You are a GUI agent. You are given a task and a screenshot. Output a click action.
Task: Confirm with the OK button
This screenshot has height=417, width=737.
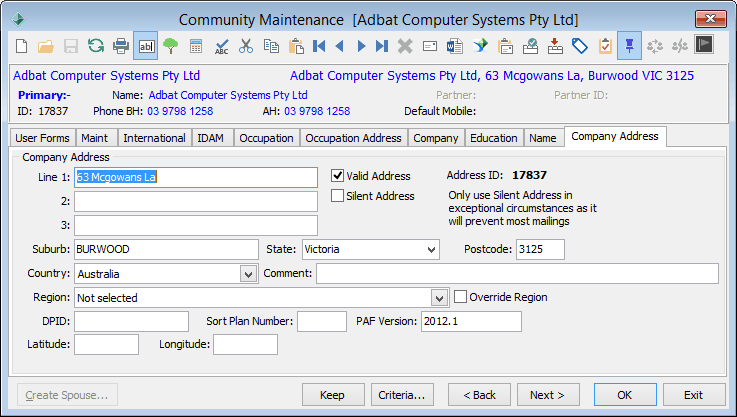point(625,394)
